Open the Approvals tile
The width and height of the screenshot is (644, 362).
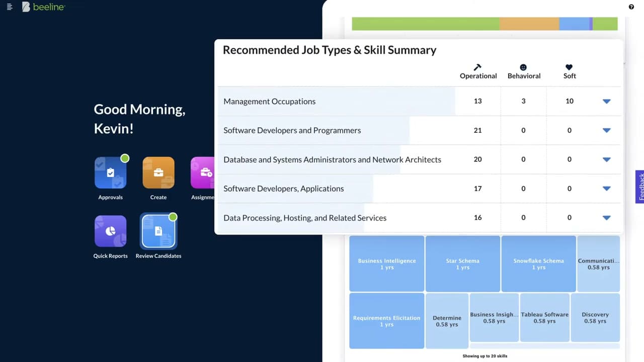click(x=111, y=172)
